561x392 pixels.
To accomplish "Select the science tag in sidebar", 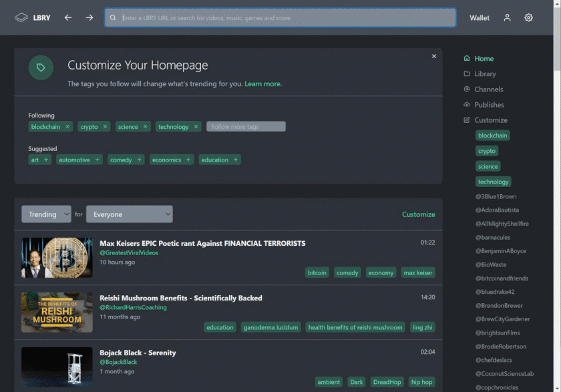I will (x=488, y=166).
